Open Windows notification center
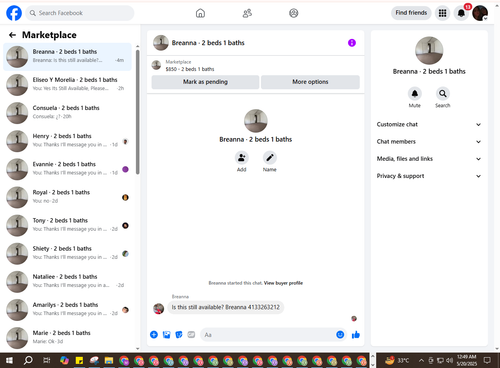The width and height of the screenshot is (500, 368). [x=487, y=360]
